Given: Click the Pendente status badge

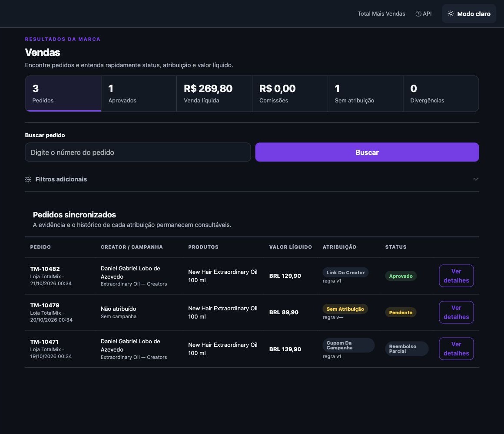Looking at the screenshot, I should pos(401,312).
